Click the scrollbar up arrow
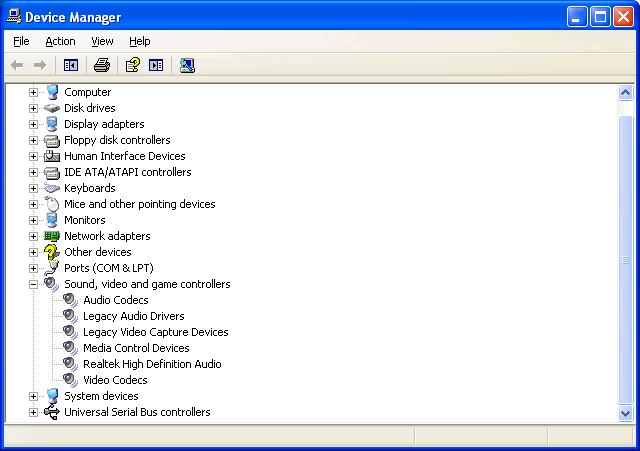Screen dimensions: 640x451 [x=625, y=93]
